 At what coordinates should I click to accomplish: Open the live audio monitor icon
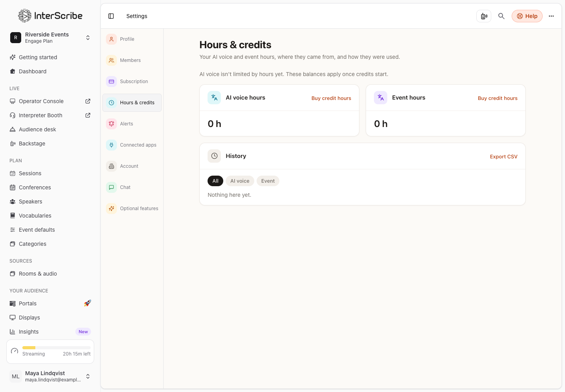[x=484, y=16]
